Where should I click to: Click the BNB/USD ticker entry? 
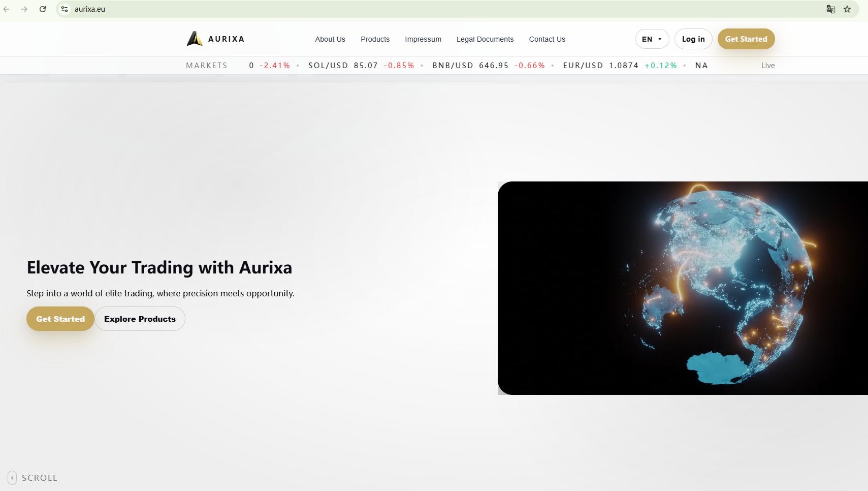489,66
